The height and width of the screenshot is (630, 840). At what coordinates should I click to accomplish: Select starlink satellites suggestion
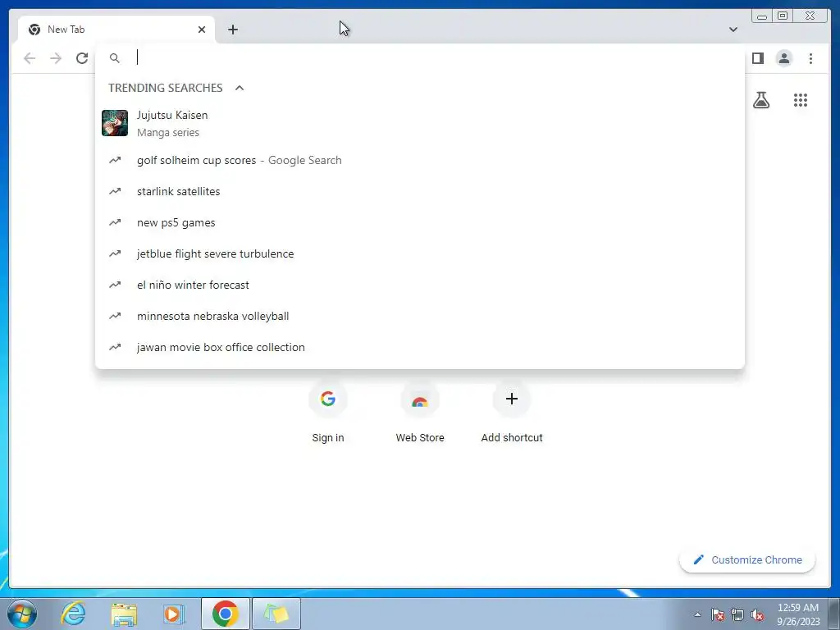coord(419,191)
